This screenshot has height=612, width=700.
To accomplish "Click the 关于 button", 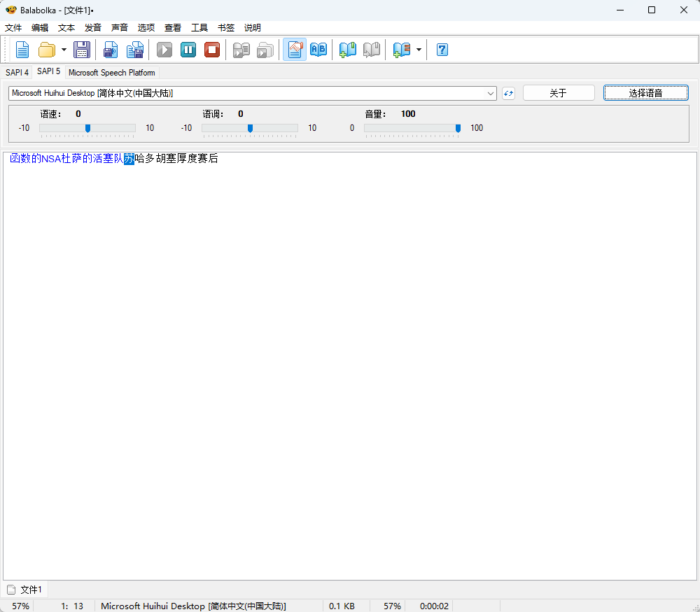I will tap(559, 93).
